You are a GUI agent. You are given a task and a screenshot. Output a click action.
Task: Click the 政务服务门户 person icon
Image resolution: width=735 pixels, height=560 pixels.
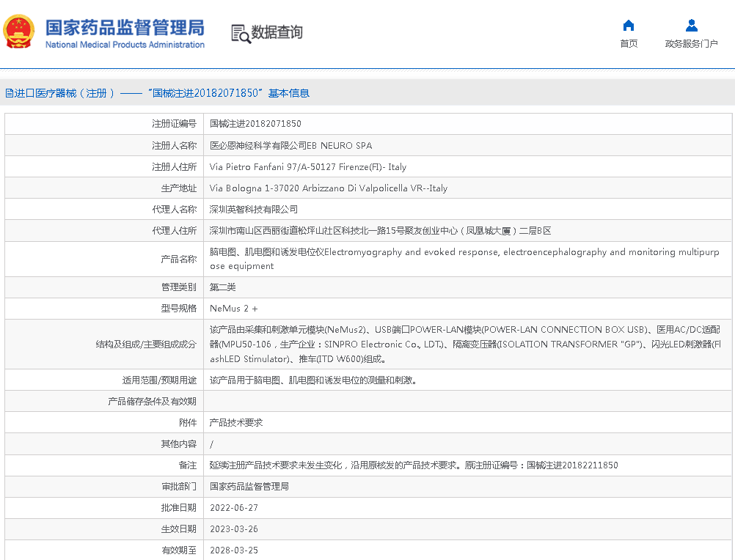tap(691, 26)
